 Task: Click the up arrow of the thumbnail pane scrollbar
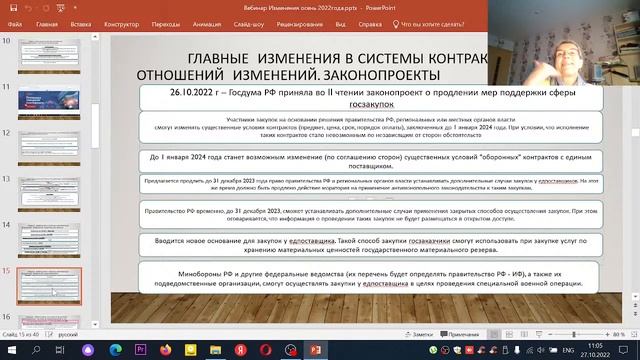95,37
